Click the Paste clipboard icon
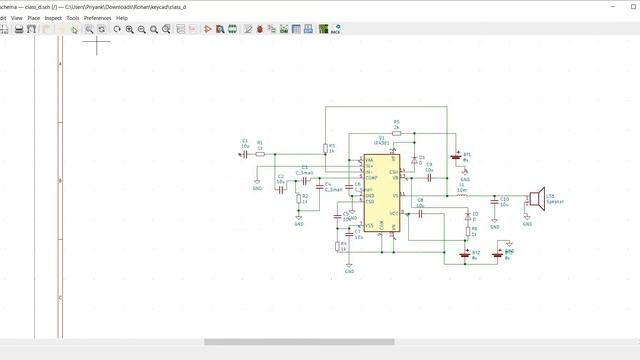This screenshot has height=360, width=640. coord(46,29)
